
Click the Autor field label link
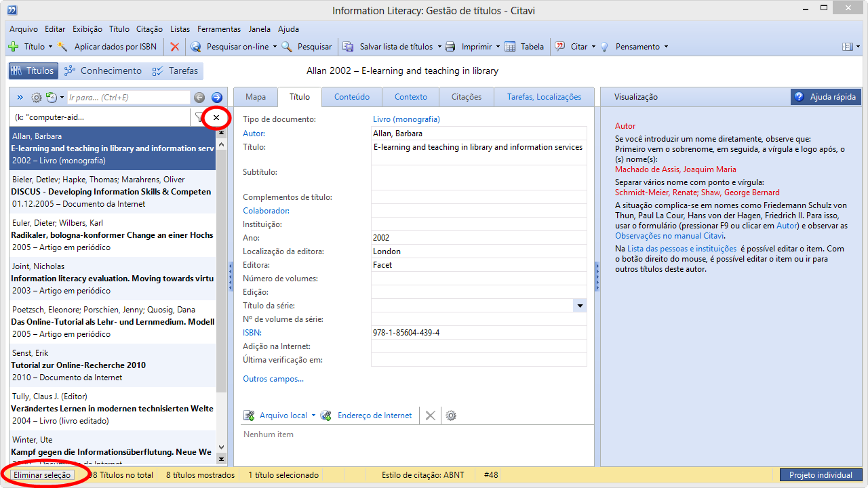pos(254,134)
